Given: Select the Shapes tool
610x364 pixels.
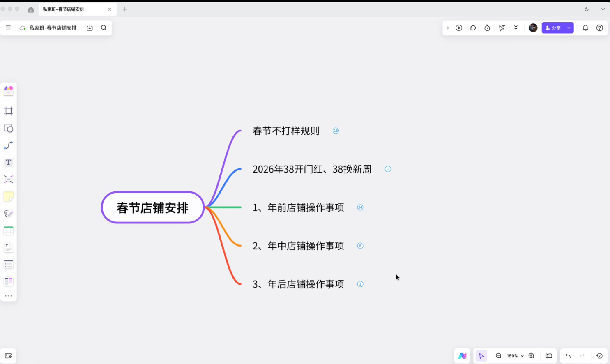Looking at the screenshot, I should pos(8,129).
